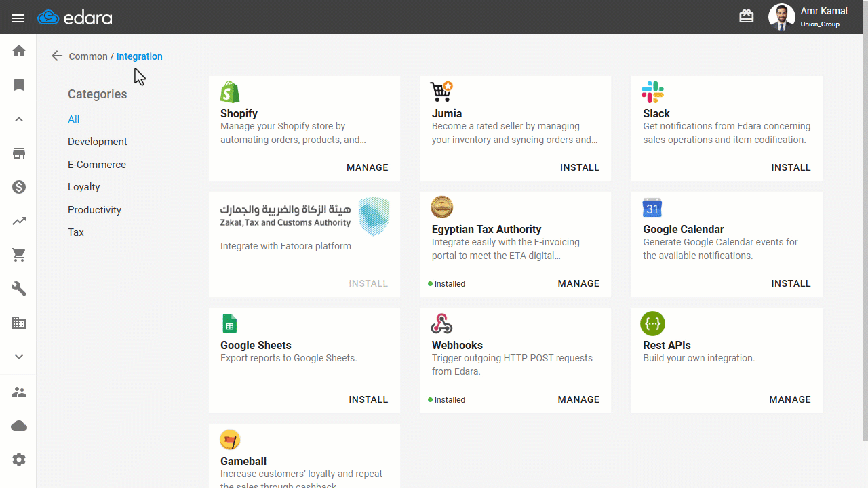Open the store icon in sidebar
Screen dimensions: 868x488
pos(19,153)
